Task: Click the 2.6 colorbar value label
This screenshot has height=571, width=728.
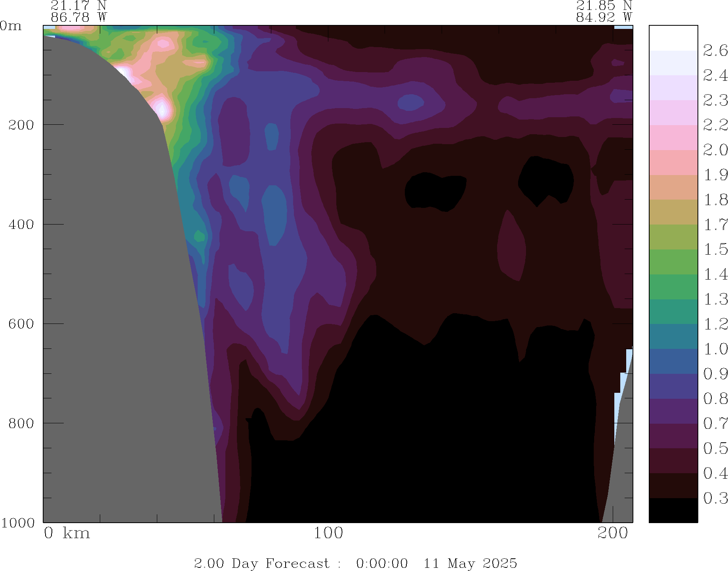Action: click(x=715, y=51)
